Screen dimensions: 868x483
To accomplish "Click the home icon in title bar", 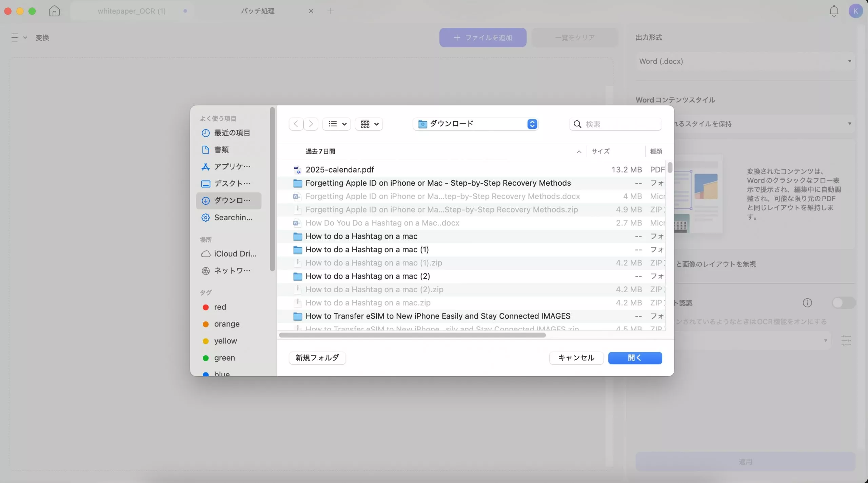I will [54, 11].
